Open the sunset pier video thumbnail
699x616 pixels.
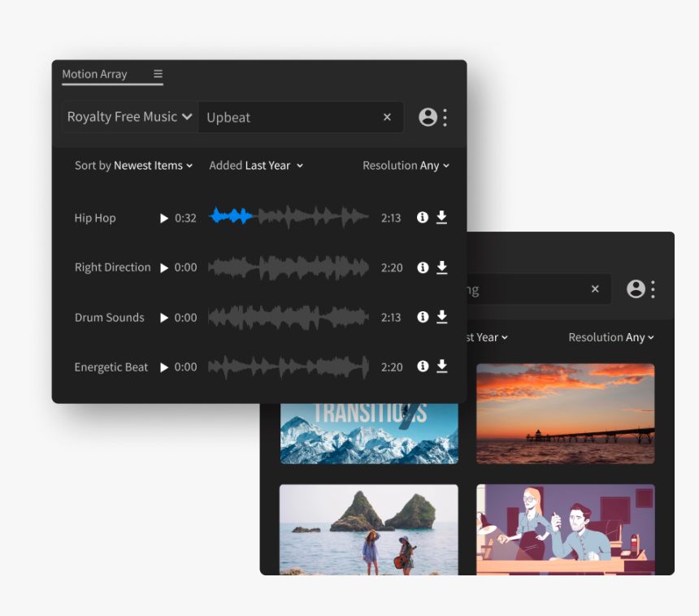click(x=565, y=414)
